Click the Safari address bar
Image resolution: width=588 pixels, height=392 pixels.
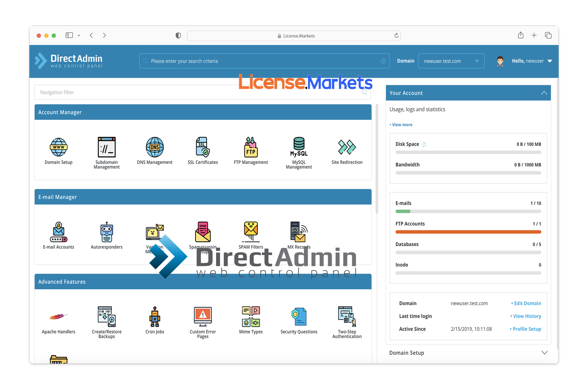pos(294,36)
